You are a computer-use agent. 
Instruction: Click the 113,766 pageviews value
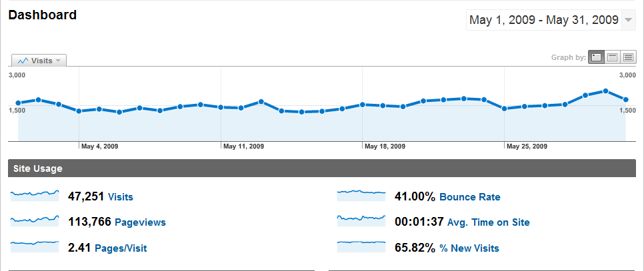tap(89, 222)
